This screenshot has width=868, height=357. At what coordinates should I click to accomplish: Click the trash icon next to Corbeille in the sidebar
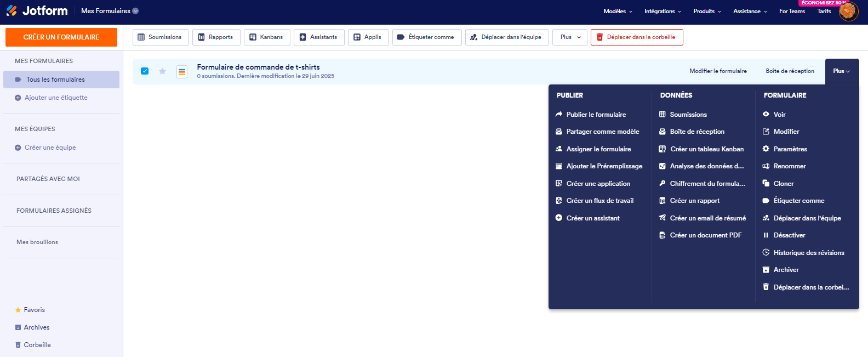click(x=18, y=345)
